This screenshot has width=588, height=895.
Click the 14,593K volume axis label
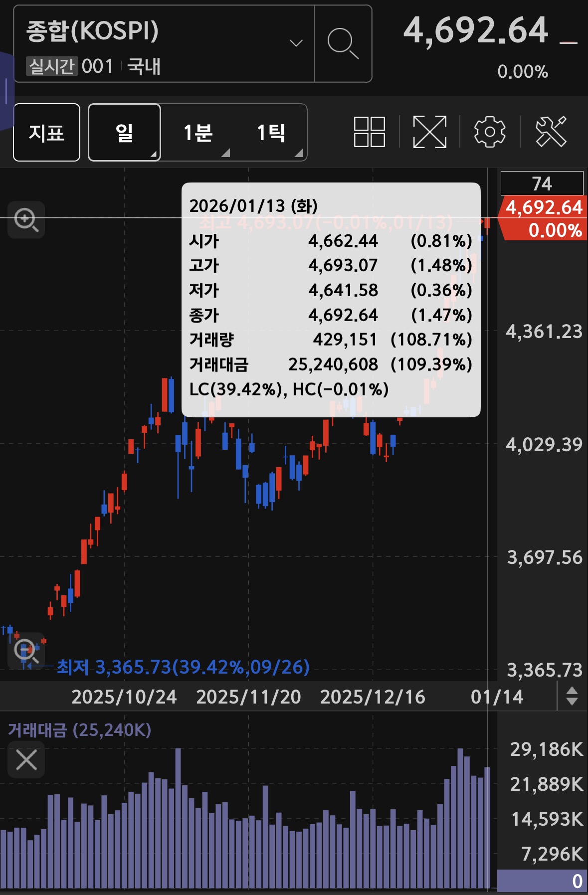[547, 819]
